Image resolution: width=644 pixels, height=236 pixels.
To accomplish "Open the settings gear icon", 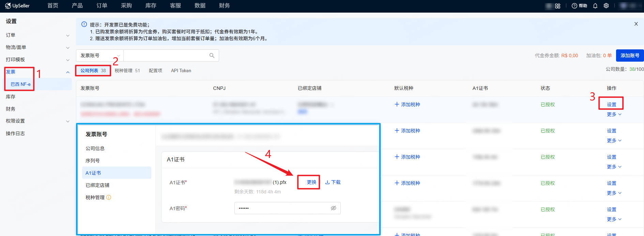I will click(606, 6).
